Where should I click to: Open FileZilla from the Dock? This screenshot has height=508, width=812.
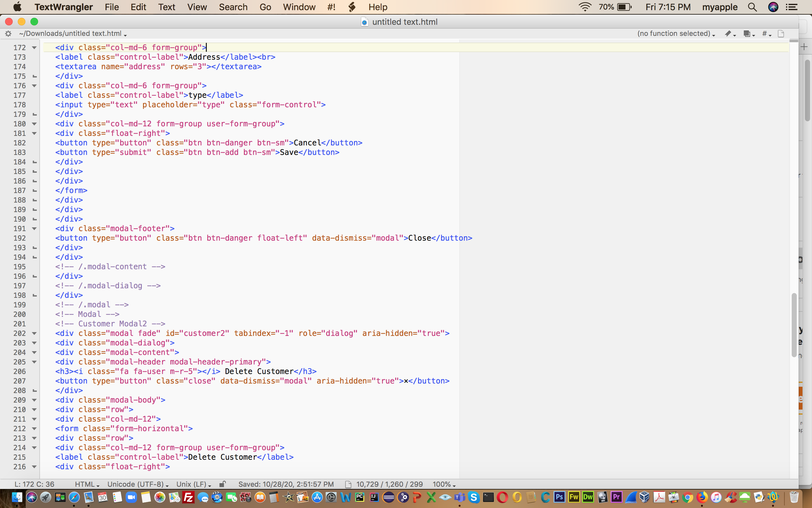[x=189, y=497]
